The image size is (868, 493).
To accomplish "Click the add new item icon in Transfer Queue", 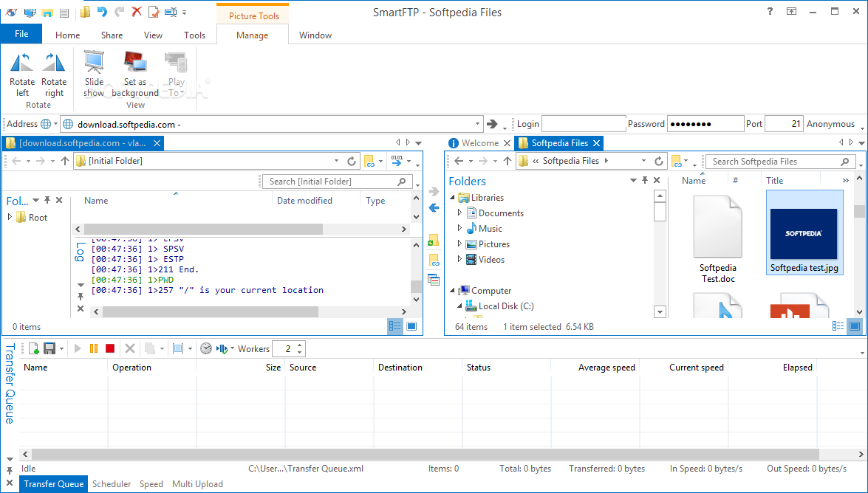I will point(33,348).
